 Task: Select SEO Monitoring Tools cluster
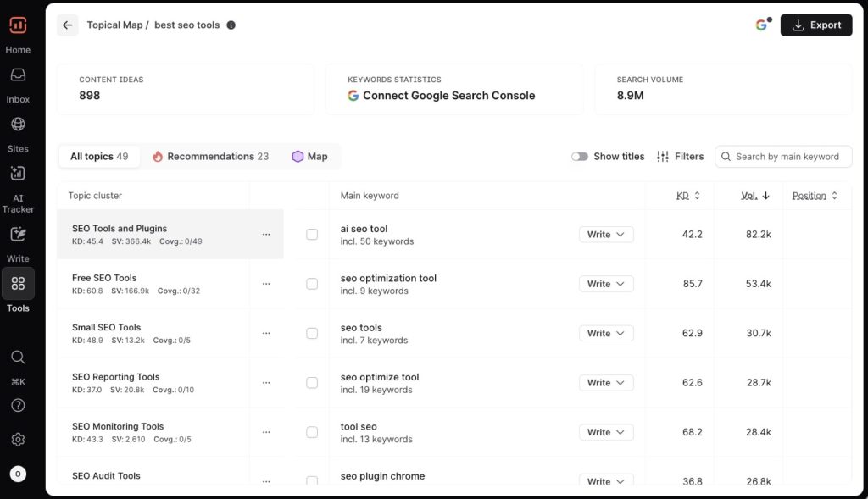pos(153,432)
